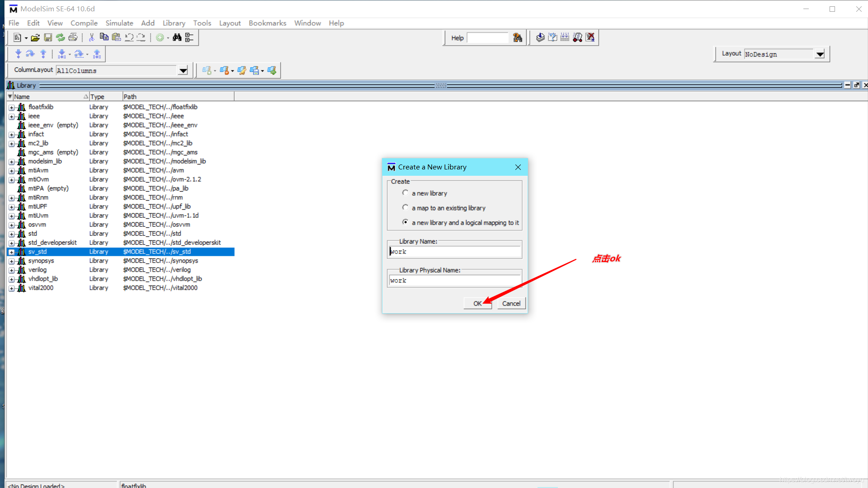Click Cancel in Create a New Library dialog
The image size is (868, 488).
(511, 304)
